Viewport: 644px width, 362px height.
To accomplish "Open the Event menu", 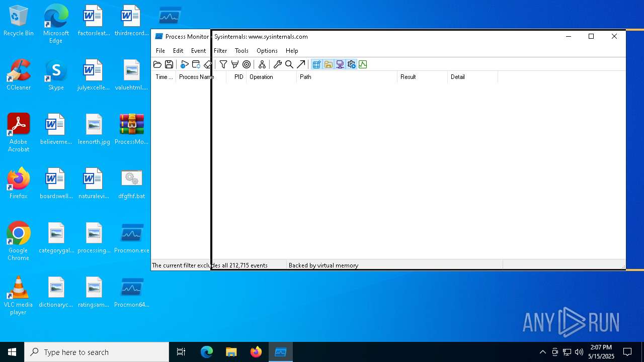I will pyautogui.click(x=198, y=51).
